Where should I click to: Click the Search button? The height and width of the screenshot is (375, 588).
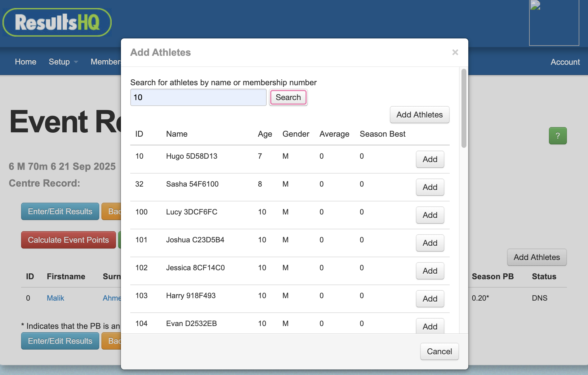(288, 97)
